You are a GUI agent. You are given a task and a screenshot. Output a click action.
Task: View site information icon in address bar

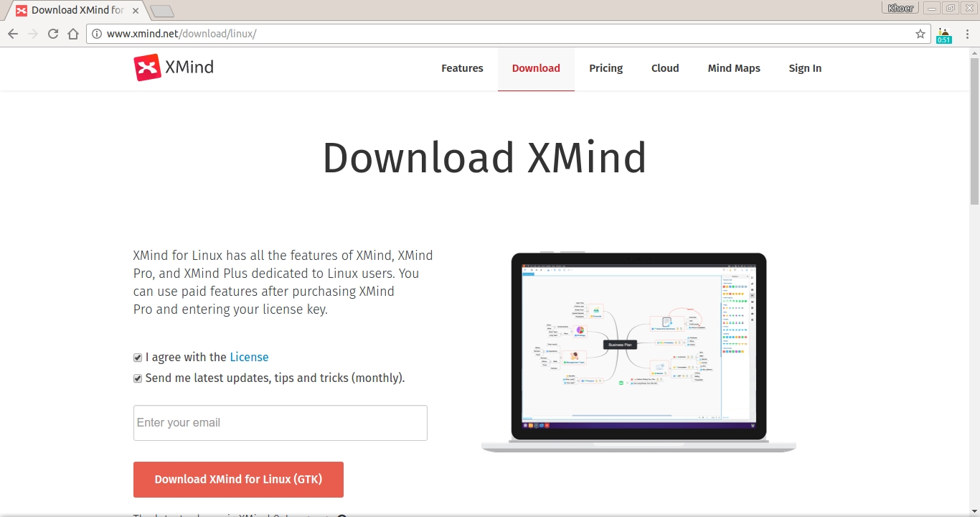click(97, 34)
